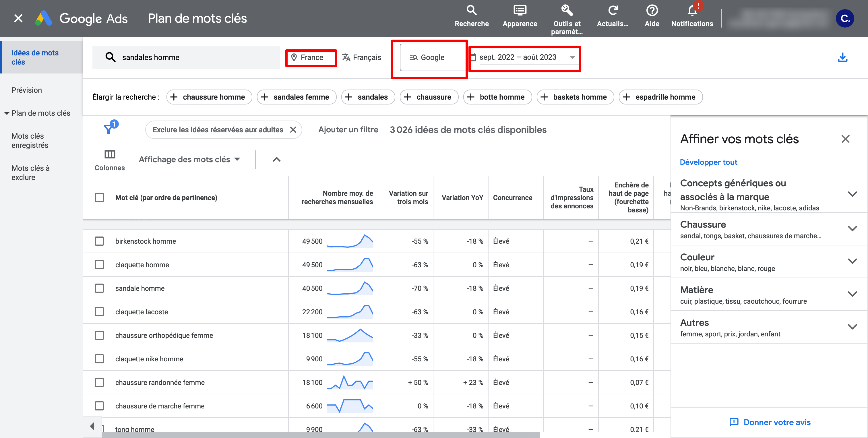The width and height of the screenshot is (868, 438).
Task: Expand Concepts génériques ou associés à la marque
Action: pyautogui.click(x=852, y=194)
